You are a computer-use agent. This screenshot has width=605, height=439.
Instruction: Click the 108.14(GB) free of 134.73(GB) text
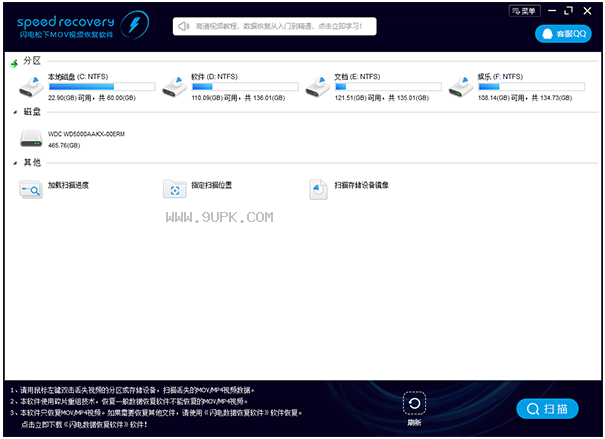pyautogui.click(x=525, y=98)
